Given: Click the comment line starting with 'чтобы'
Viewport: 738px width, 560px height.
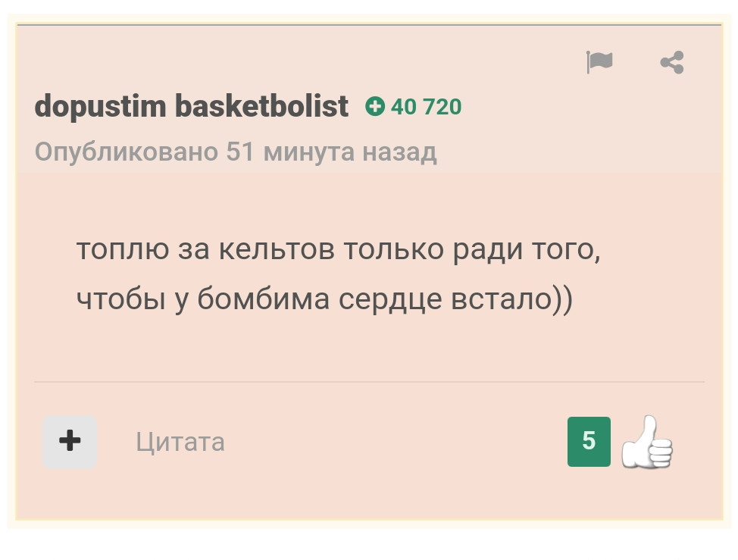Looking at the screenshot, I should pyautogui.click(x=325, y=299).
